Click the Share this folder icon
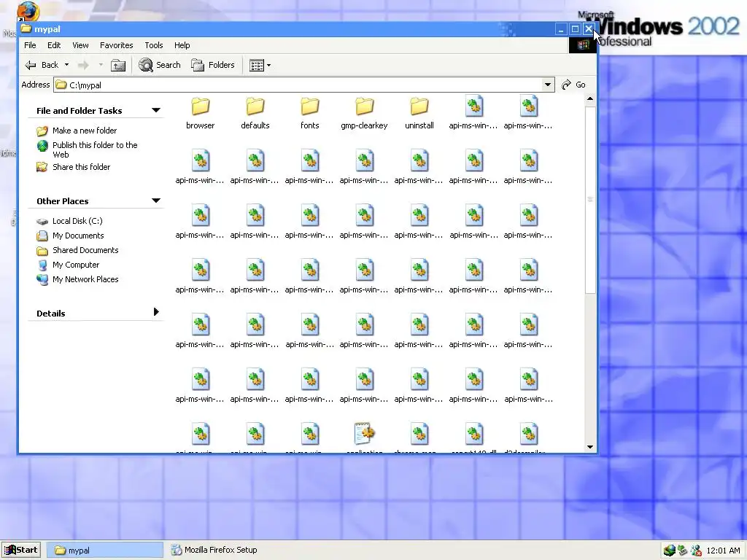The width and height of the screenshot is (747, 560). click(42, 167)
